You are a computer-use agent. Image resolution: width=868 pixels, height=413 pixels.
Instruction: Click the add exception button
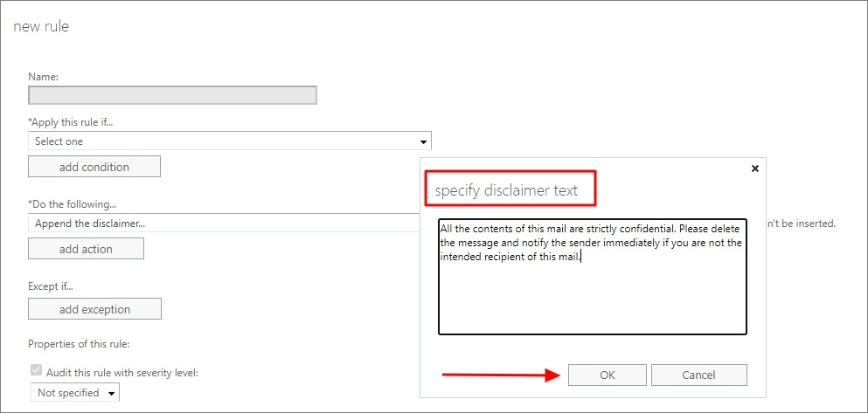point(94,309)
